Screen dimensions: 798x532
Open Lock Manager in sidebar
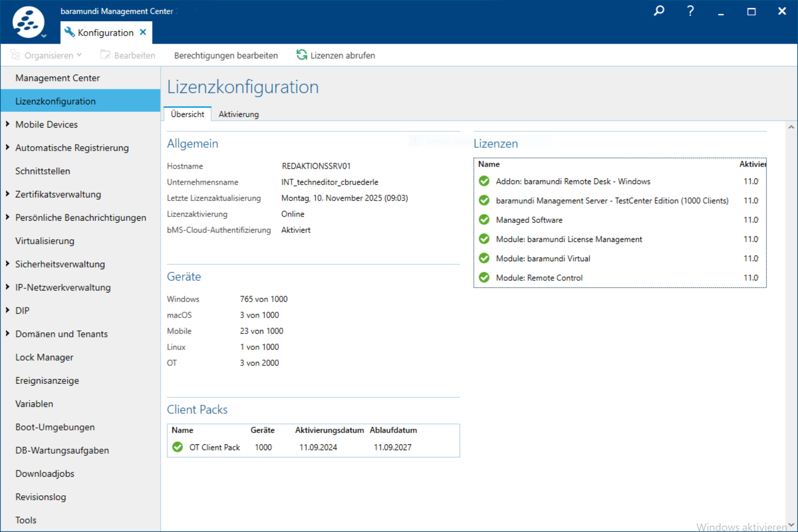[x=44, y=358]
